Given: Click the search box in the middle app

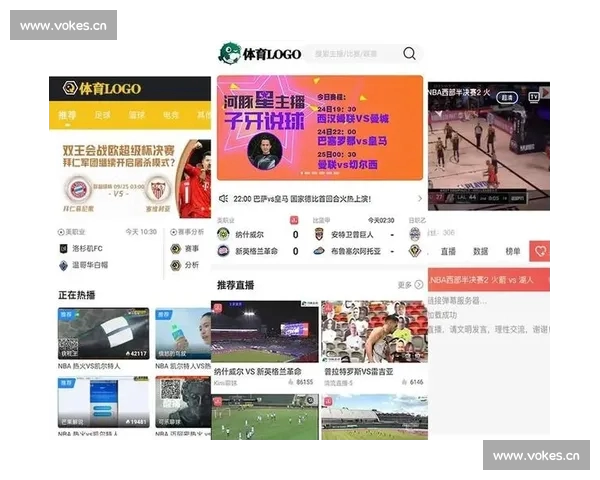Looking at the screenshot, I should pos(365,54).
